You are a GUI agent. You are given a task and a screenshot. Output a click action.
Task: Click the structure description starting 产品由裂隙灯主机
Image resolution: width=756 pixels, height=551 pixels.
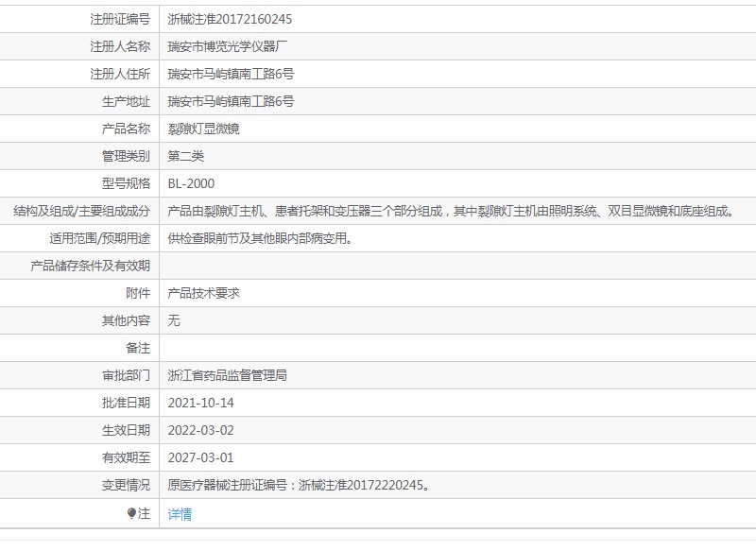451,211
